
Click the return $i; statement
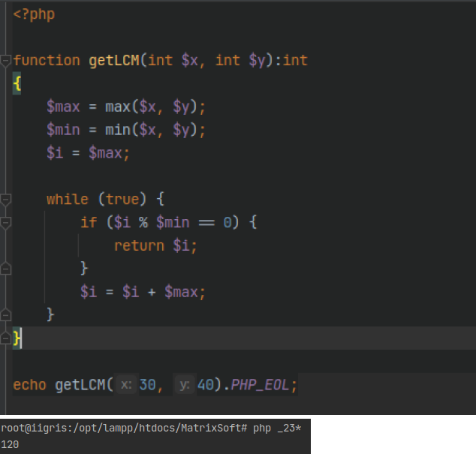pyautogui.click(x=155, y=245)
